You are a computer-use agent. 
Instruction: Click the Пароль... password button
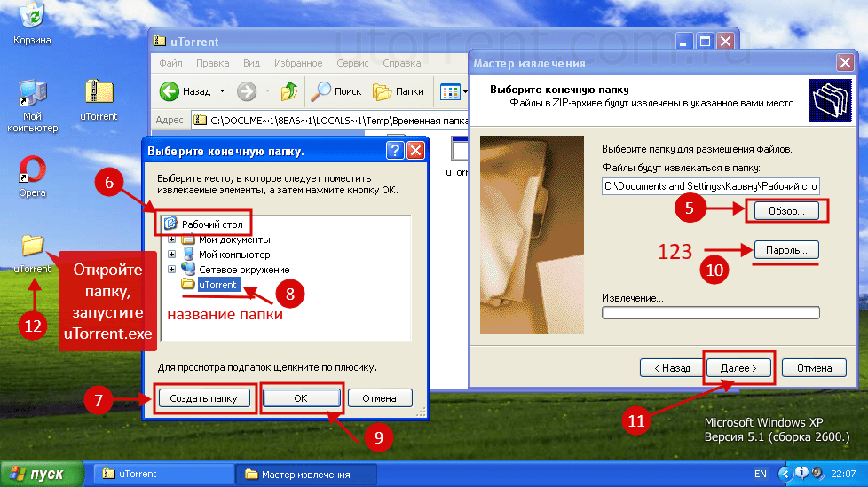(786, 249)
